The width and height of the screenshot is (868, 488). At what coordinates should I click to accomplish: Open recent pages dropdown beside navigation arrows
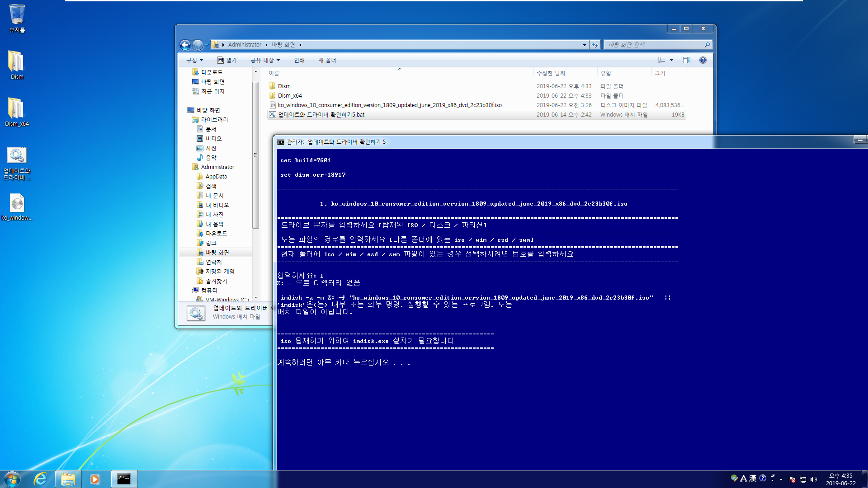pos(207,45)
